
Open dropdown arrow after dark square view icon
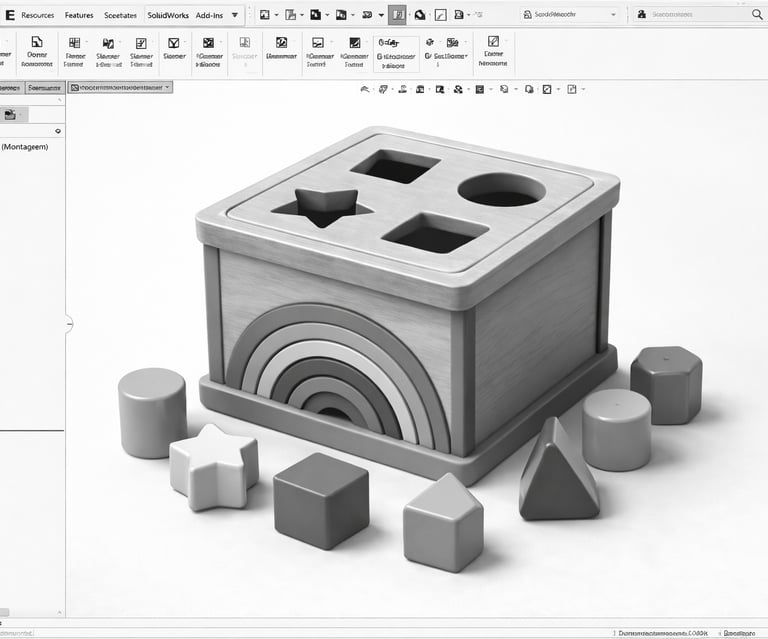[492, 90]
